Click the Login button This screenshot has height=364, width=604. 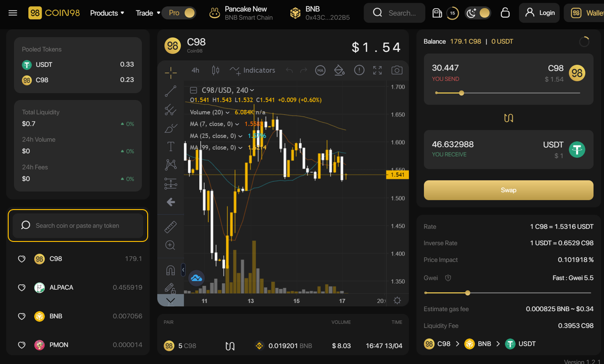540,13
